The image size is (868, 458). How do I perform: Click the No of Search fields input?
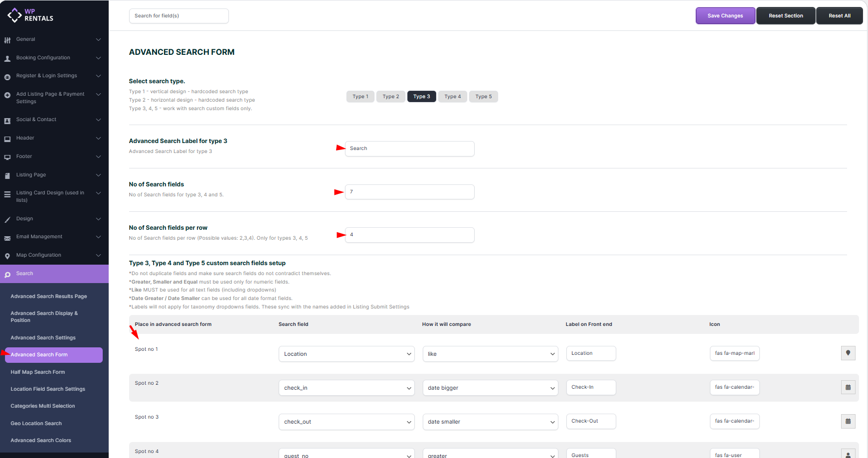pos(409,192)
